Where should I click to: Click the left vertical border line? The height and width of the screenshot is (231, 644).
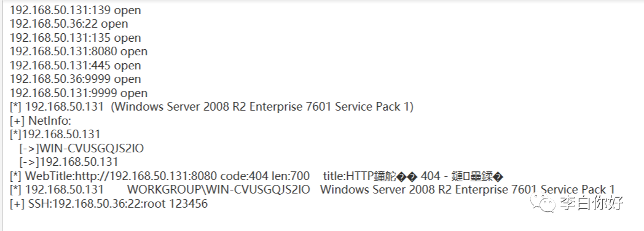pos(2,116)
